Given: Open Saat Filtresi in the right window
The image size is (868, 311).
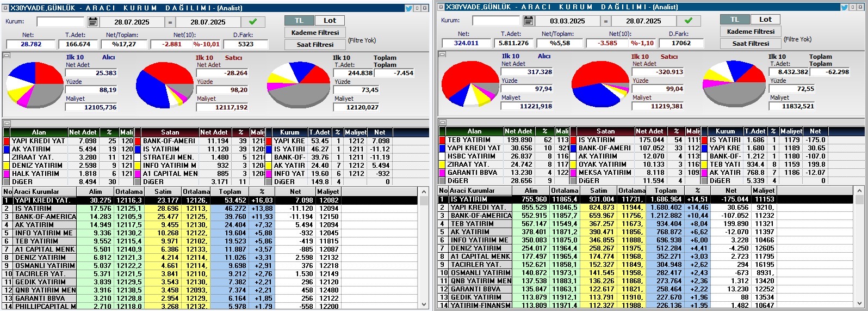Looking at the screenshot, I should point(751,44).
